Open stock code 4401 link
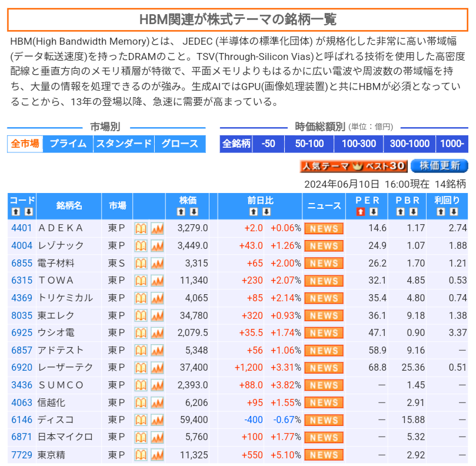This screenshot has height=466, width=476. [22, 228]
